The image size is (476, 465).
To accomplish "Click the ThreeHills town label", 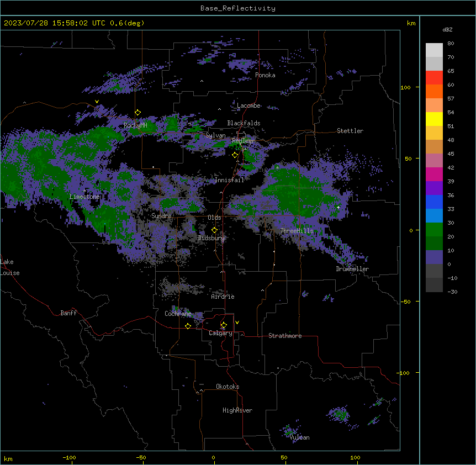I will 297,231.
